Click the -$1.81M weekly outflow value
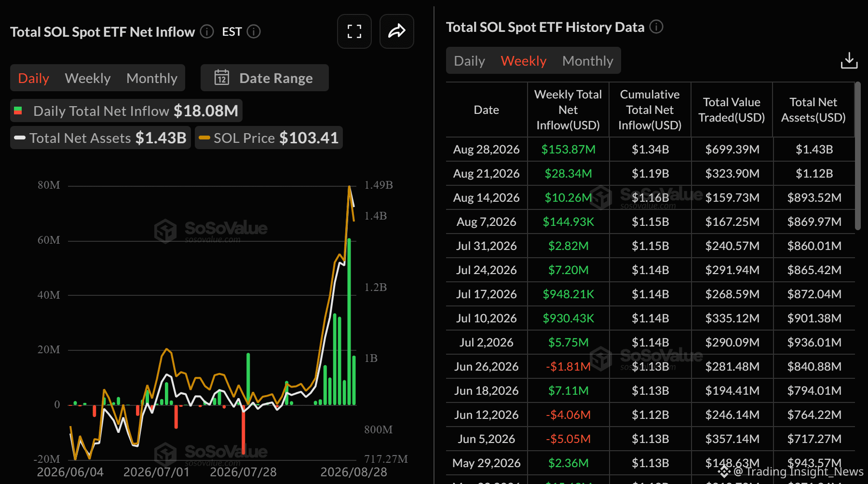The width and height of the screenshot is (868, 484). (569, 367)
